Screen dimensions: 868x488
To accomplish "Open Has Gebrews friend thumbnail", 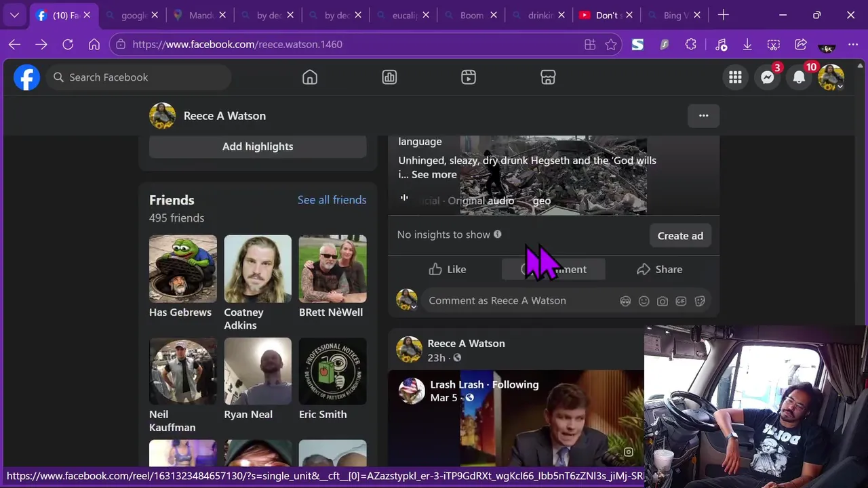I will [x=183, y=268].
